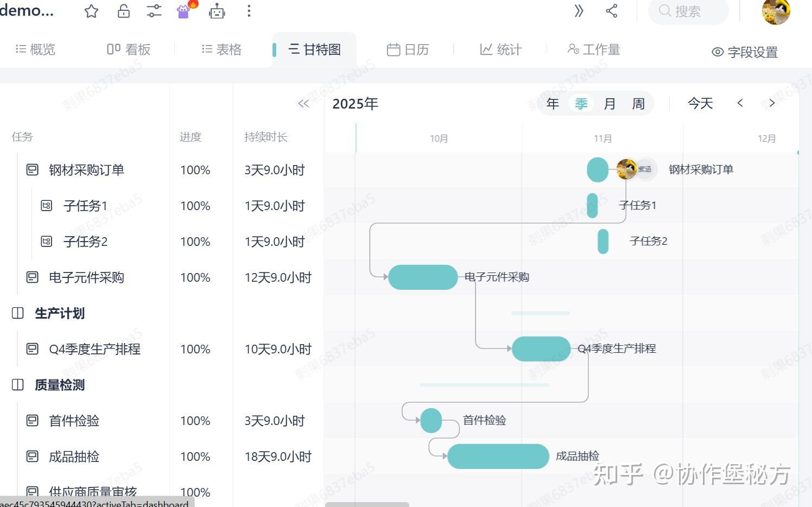This screenshot has width=812, height=507.
Task: Click the task icon beside 电子元件采购
Action: point(33,277)
